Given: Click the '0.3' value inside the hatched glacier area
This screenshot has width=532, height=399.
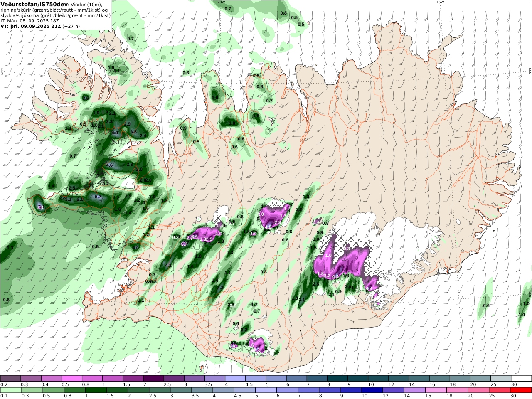Looking at the screenshot, I should click(x=347, y=249).
